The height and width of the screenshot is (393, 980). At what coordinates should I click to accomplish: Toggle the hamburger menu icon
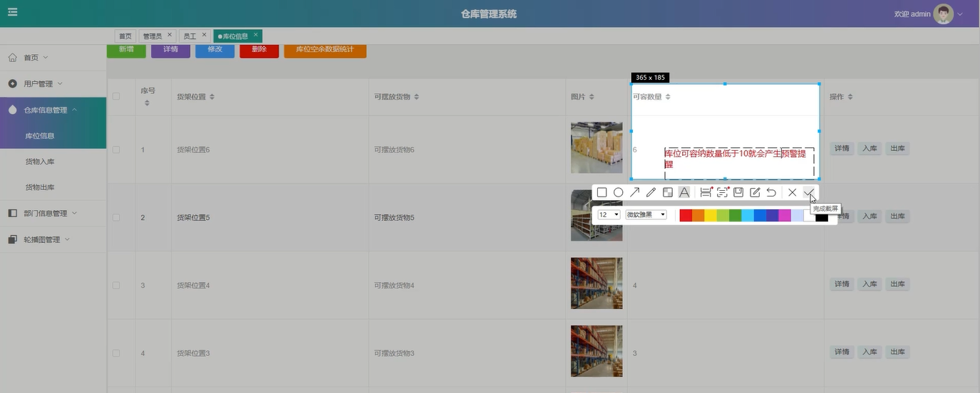point(13,12)
